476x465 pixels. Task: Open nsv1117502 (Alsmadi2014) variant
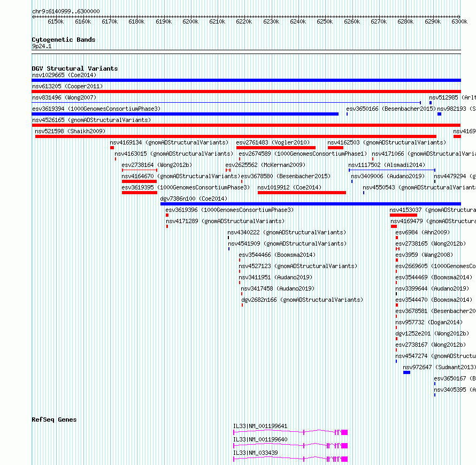(x=387, y=165)
